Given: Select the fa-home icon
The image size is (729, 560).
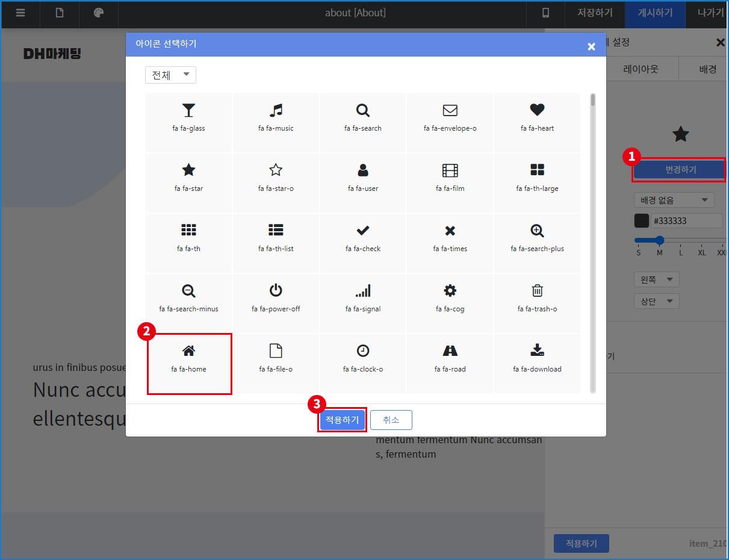Looking at the screenshot, I should [x=189, y=359].
